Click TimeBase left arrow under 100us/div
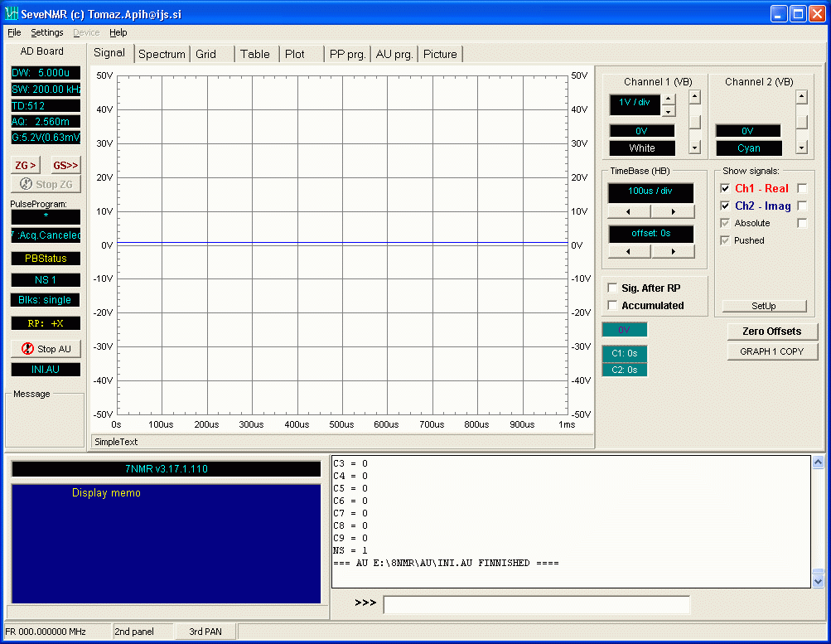This screenshot has height=644, width=831. pos(629,212)
